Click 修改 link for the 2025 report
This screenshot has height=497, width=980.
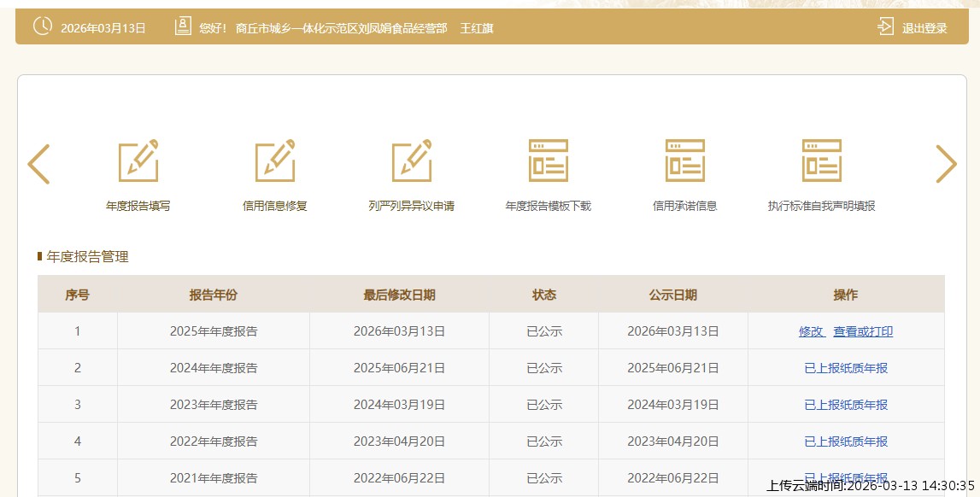[x=811, y=331]
